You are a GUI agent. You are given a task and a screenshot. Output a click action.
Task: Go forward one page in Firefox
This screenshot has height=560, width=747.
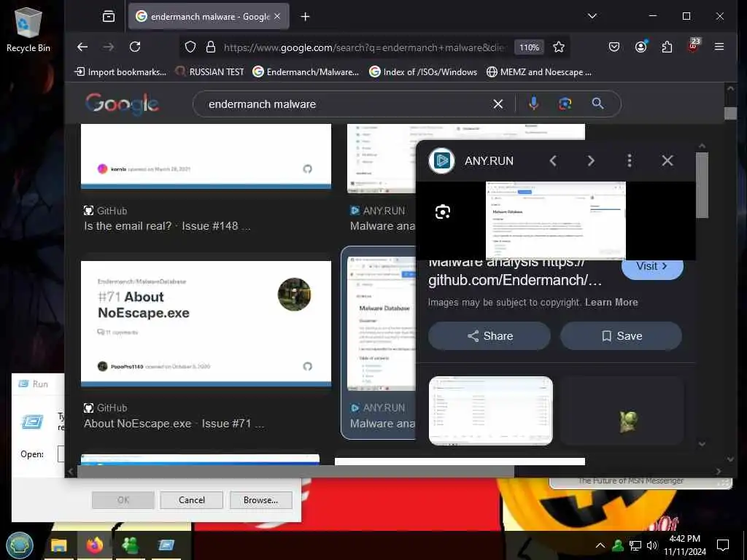point(109,47)
